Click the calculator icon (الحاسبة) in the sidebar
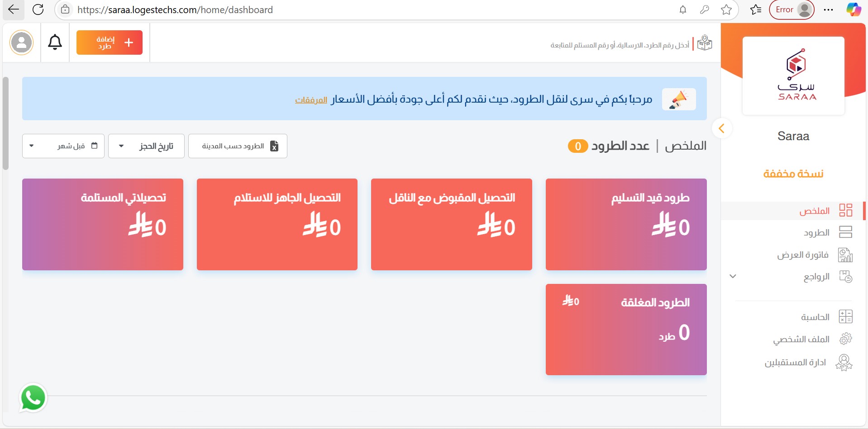The height and width of the screenshot is (429, 868). 845,317
